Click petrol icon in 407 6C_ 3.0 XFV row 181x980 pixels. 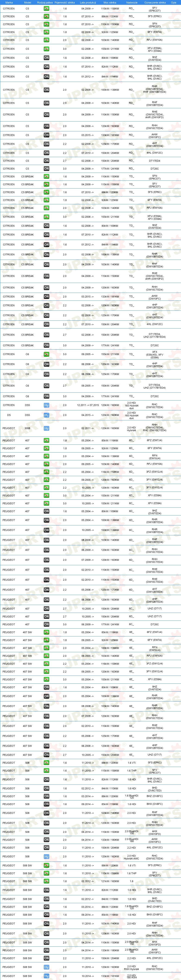(x=46, y=503)
